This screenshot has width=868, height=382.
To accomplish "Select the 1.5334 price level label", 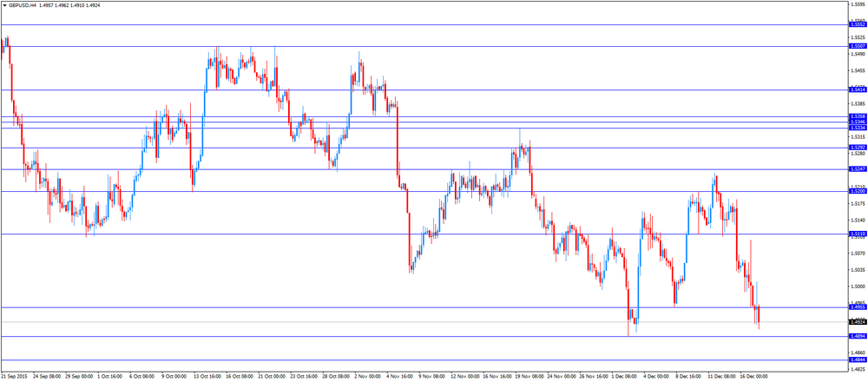I will click(857, 128).
